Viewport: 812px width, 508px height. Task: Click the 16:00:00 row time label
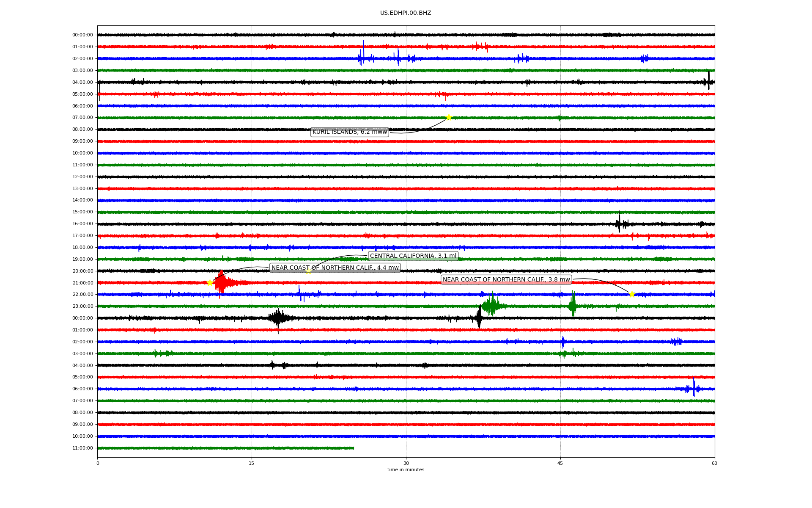tap(82, 224)
